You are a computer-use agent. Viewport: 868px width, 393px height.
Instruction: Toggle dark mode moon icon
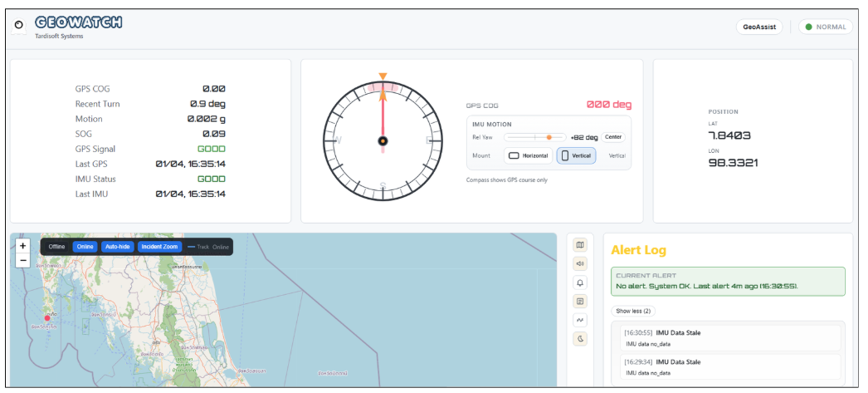580,339
